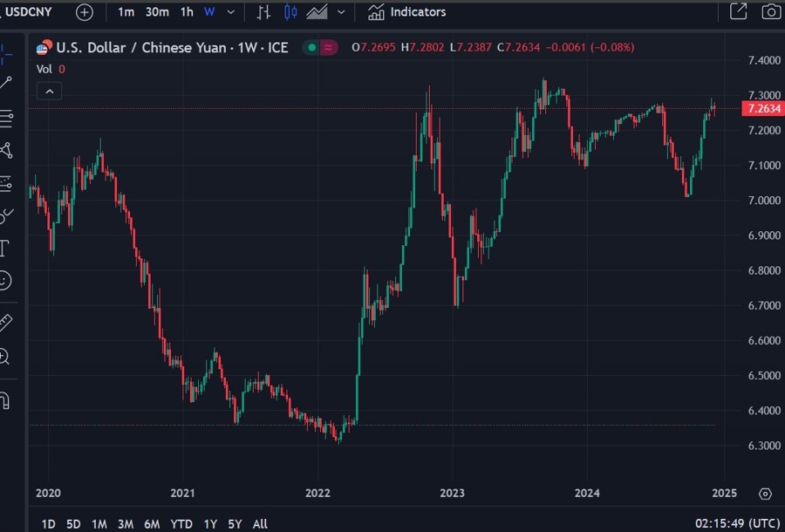This screenshot has width=785, height=532.
Task: Click the 02:15:49 (UTC) timezone clock
Action: (737, 524)
